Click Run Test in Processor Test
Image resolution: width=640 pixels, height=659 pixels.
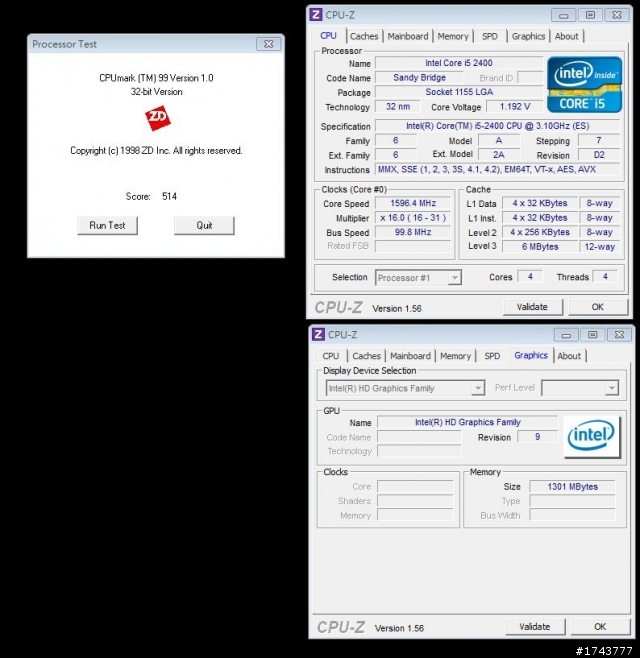click(x=107, y=226)
